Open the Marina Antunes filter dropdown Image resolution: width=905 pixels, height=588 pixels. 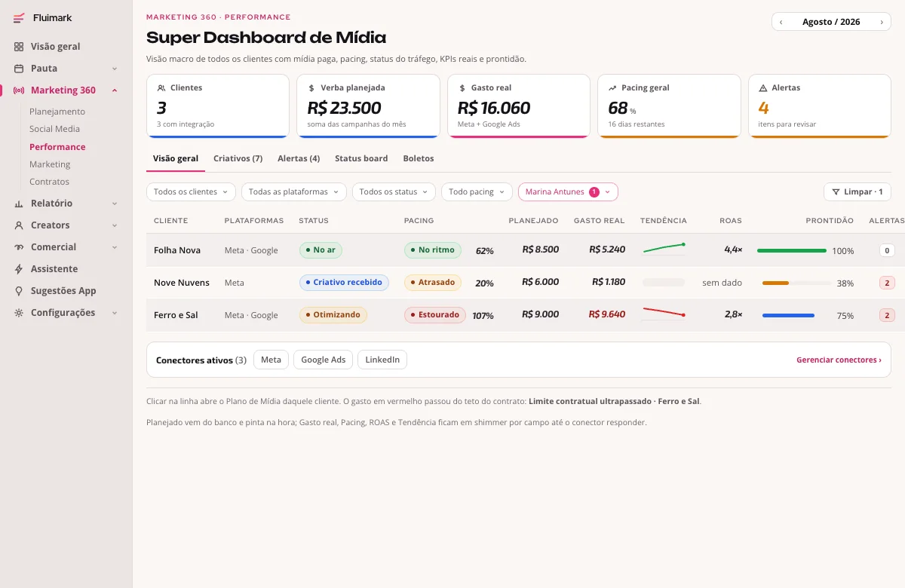click(568, 192)
